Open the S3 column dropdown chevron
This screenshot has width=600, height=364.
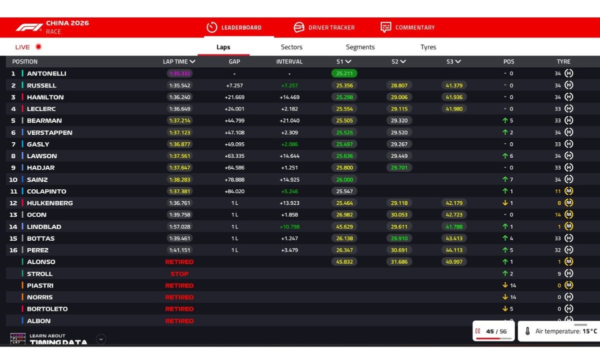[x=458, y=62]
